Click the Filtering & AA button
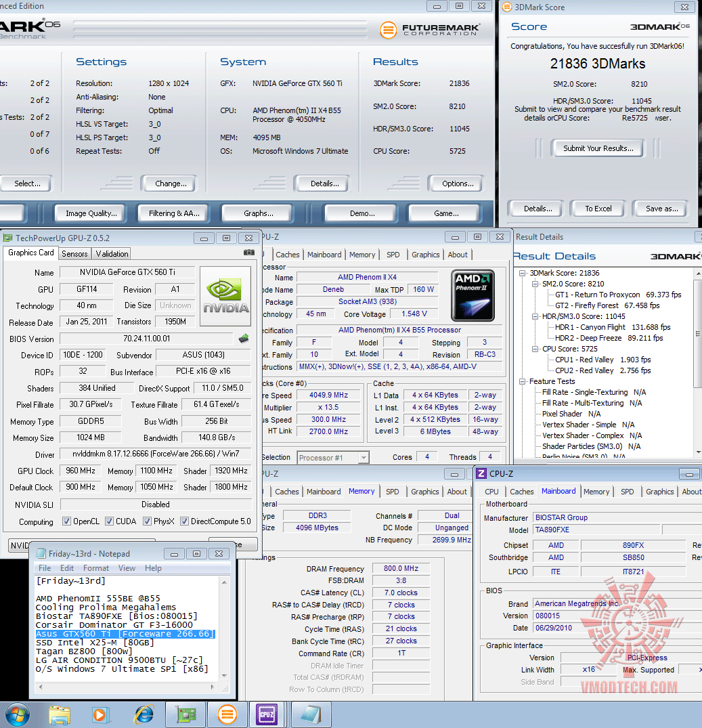Viewport: 702px width, 728px height. click(174, 213)
